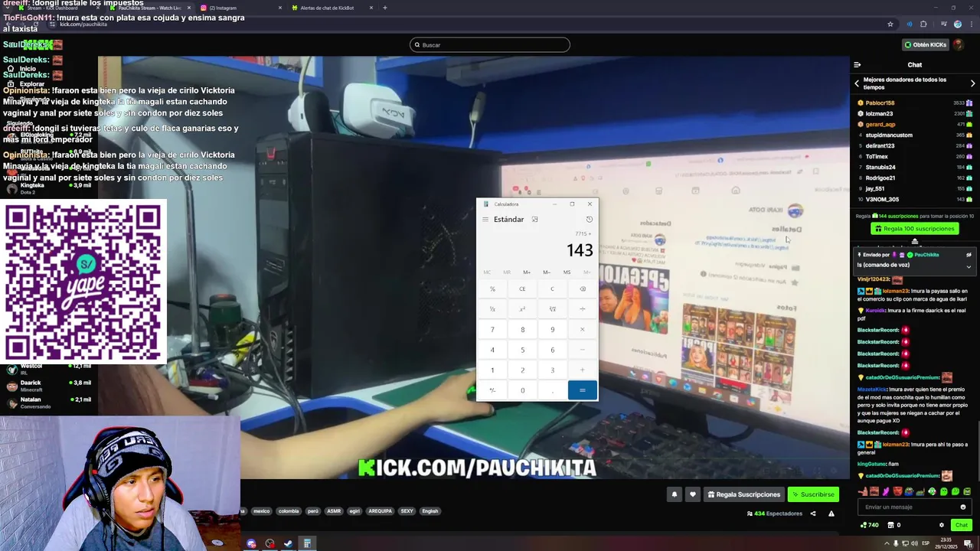The width and height of the screenshot is (980, 551).
Task: Click the MS memory store button
Action: tap(567, 272)
